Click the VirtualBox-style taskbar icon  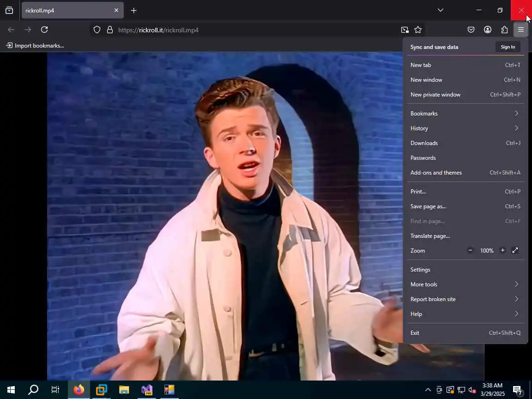[x=102, y=390]
